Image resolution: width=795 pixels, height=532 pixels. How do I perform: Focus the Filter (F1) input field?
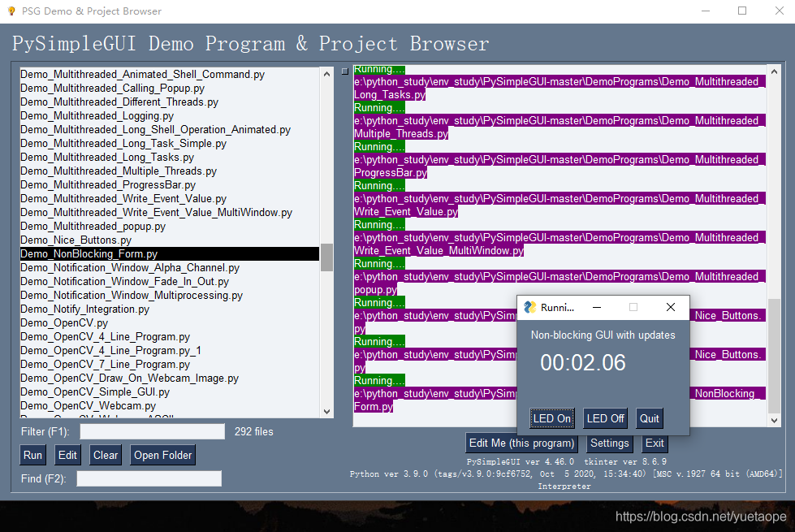click(x=153, y=431)
